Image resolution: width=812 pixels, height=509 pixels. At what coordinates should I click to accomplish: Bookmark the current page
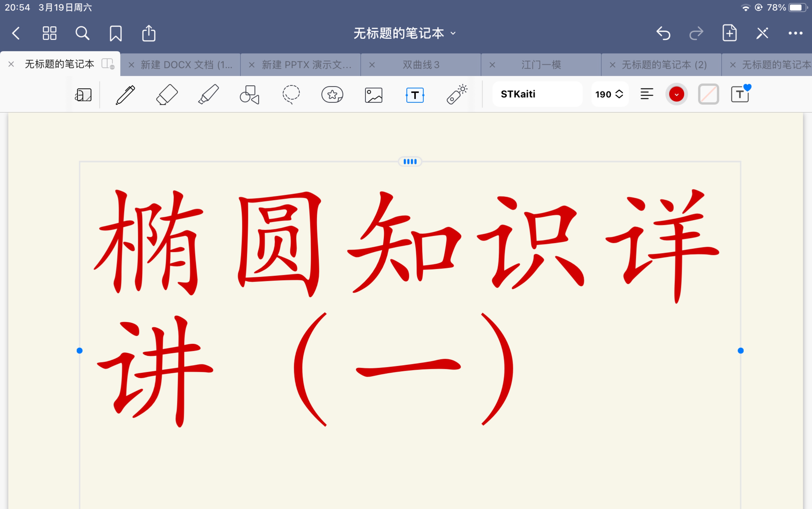coord(116,33)
